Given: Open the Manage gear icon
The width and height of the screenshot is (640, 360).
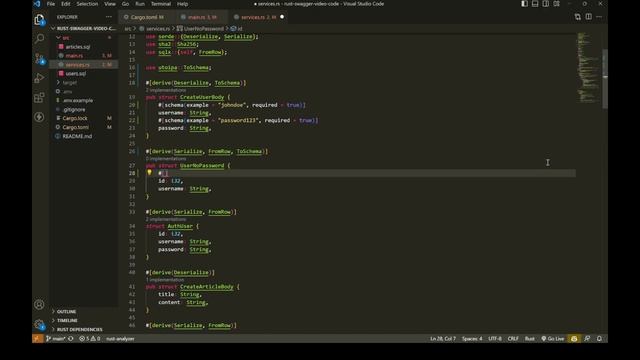Looking at the screenshot, I should tap(39, 324).
